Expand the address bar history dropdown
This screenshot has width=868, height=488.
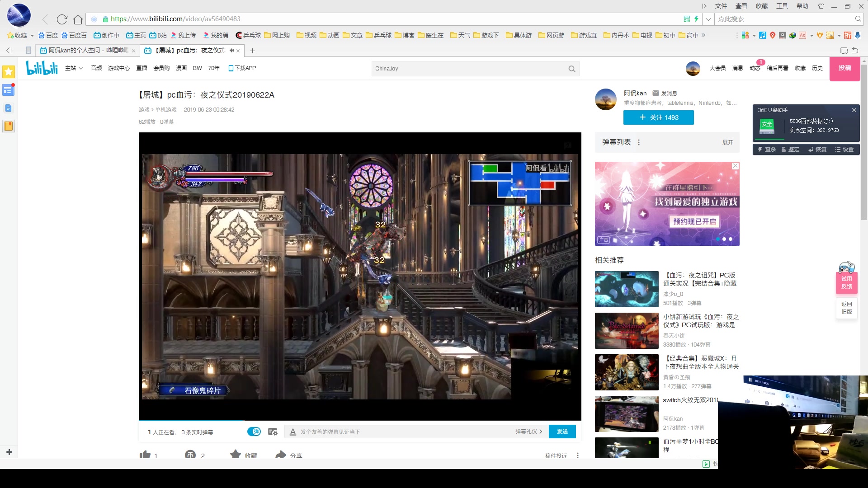pos(708,19)
